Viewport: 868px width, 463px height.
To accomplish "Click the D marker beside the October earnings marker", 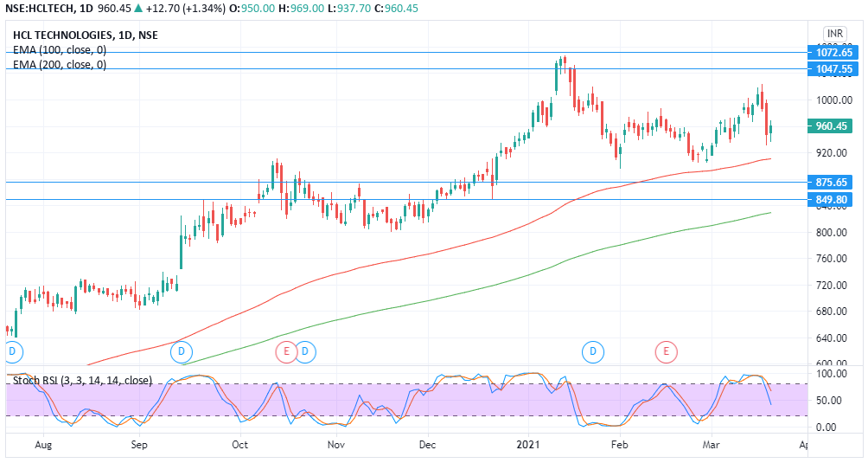I will 306,351.
